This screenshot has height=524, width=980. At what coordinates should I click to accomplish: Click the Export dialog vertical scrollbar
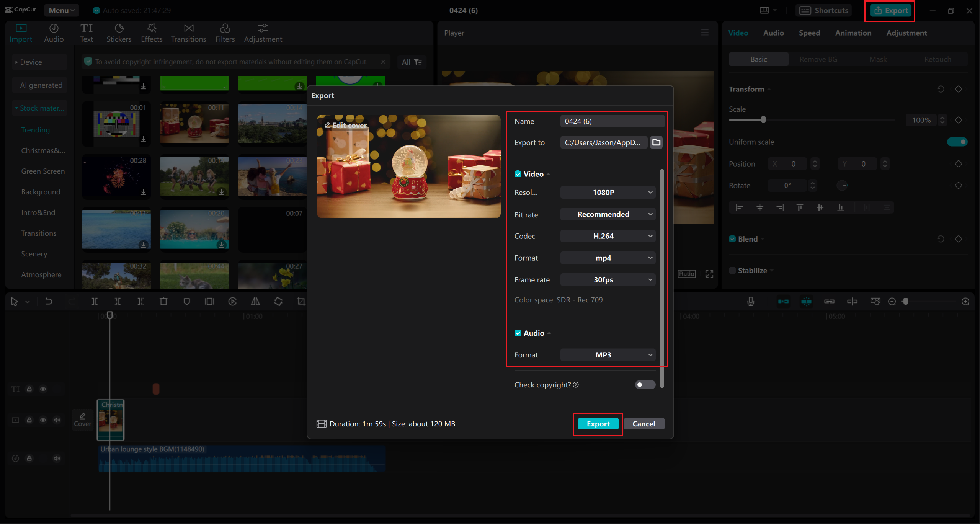point(662,278)
